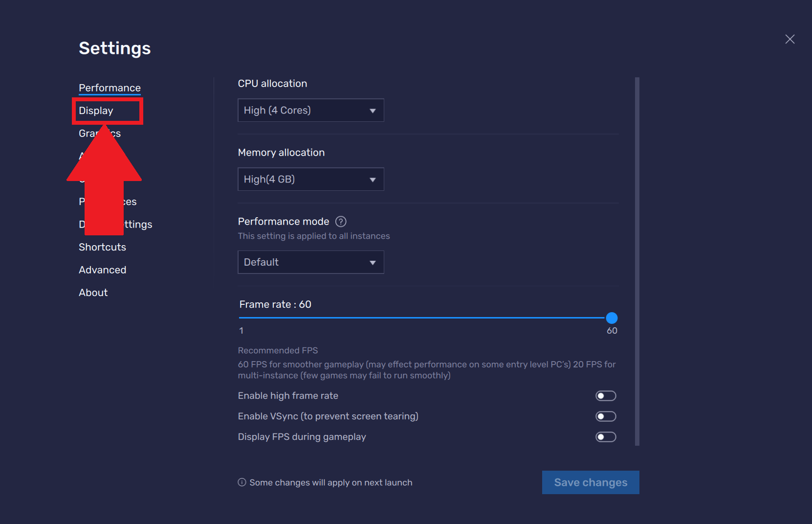Open the Default performance mode dropdown

tap(310, 262)
